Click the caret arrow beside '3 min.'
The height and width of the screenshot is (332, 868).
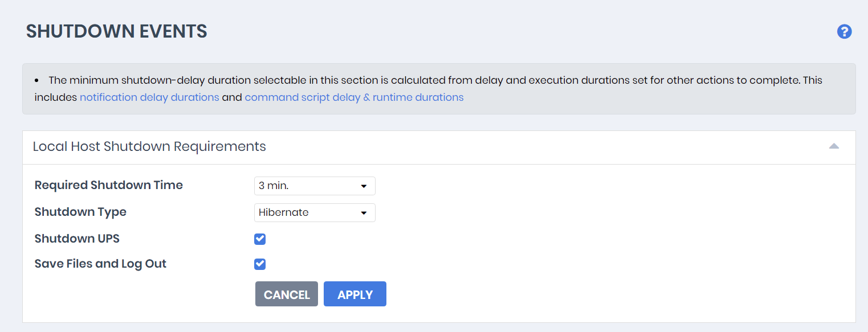pos(364,186)
